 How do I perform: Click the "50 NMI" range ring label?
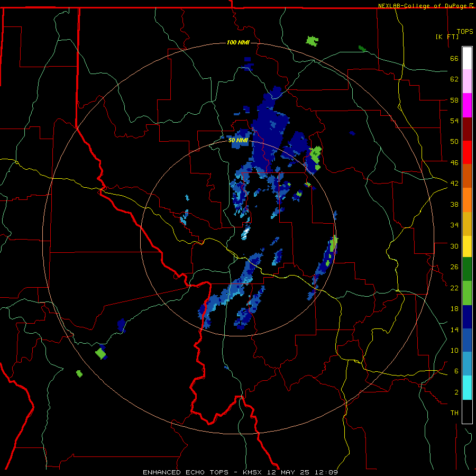tap(239, 140)
